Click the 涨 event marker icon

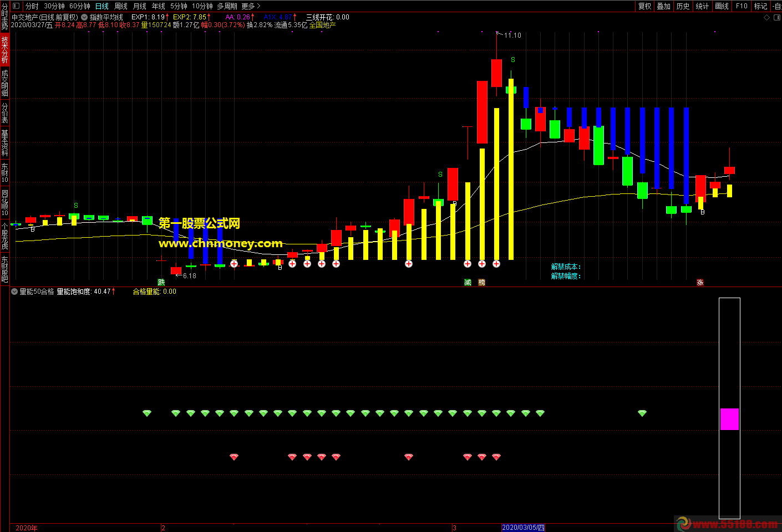700,282
